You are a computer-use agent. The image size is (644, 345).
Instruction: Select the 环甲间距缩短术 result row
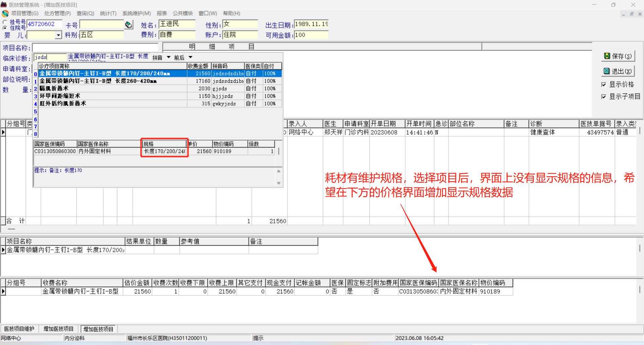click(160, 96)
